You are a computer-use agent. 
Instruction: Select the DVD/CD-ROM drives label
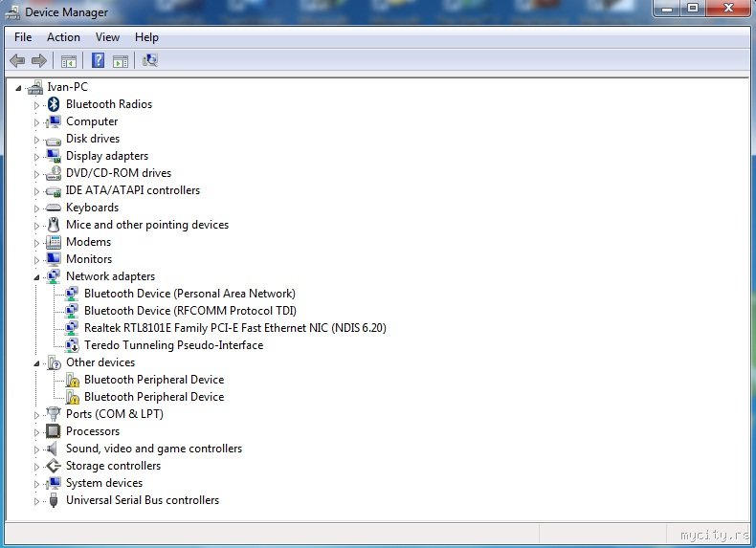[x=118, y=173]
